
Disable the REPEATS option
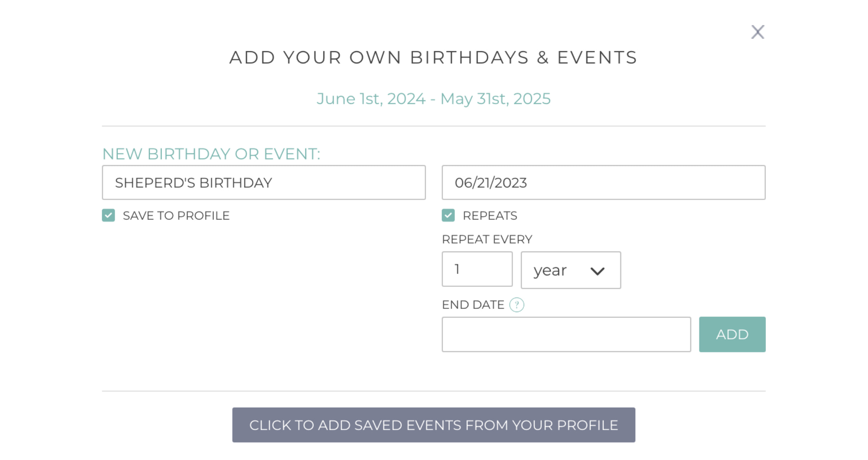tap(448, 215)
